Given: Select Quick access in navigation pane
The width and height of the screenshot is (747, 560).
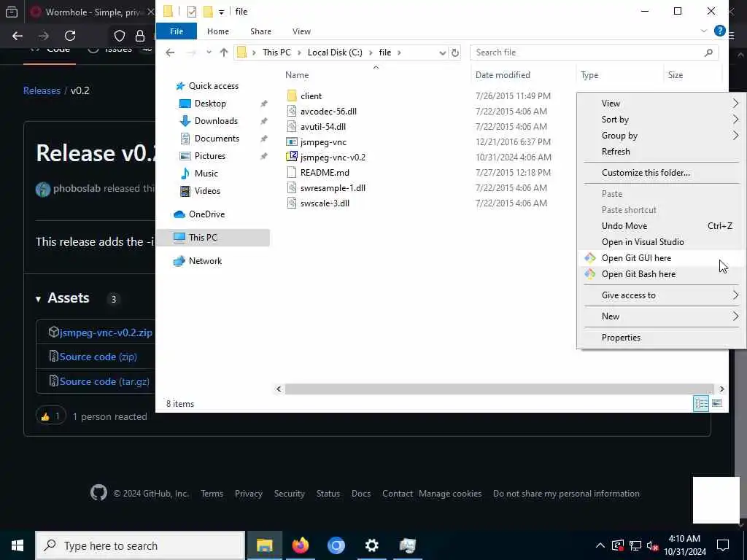Looking at the screenshot, I should [x=214, y=86].
